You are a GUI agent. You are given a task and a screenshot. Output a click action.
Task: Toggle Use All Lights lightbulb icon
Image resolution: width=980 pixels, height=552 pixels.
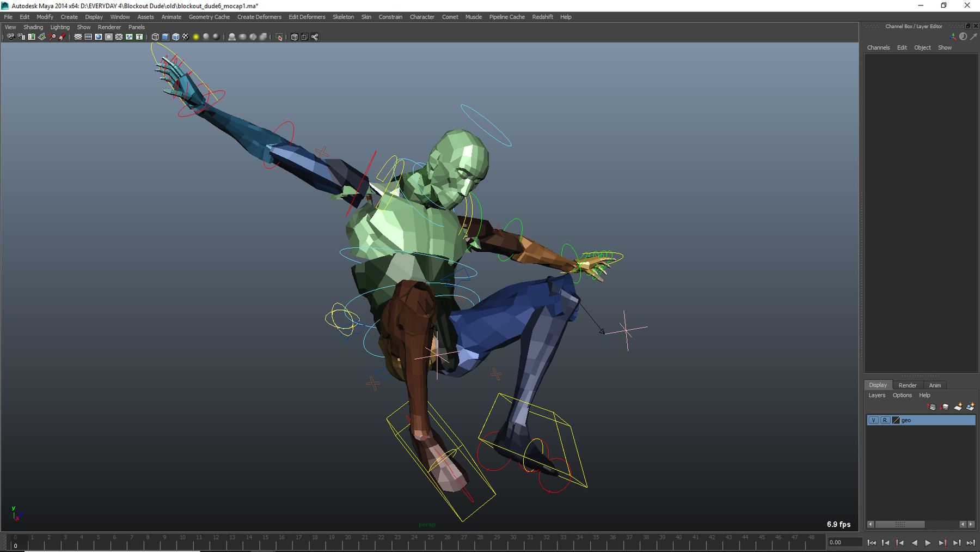click(x=196, y=37)
